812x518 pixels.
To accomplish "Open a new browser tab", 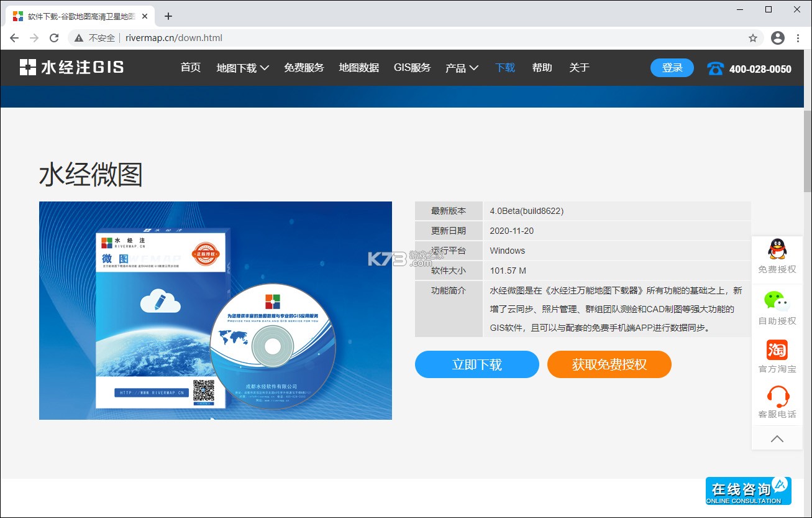I will (x=168, y=16).
